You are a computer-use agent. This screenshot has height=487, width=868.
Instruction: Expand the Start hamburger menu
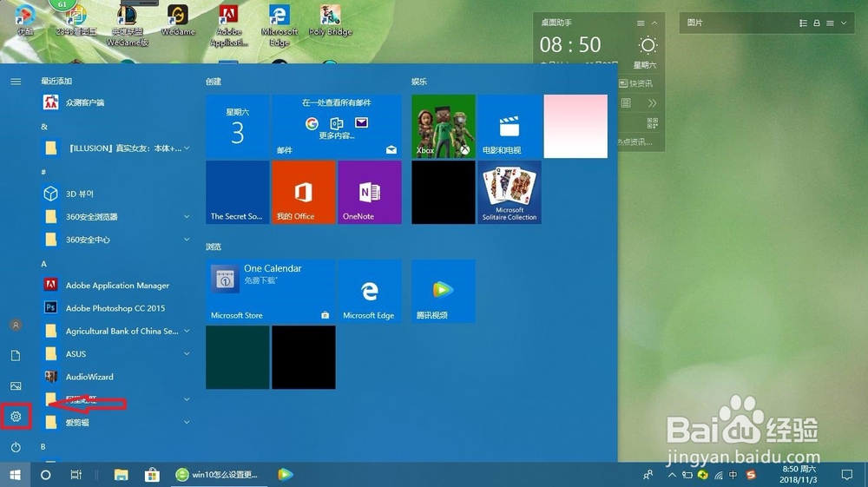pyautogui.click(x=16, y=82)
